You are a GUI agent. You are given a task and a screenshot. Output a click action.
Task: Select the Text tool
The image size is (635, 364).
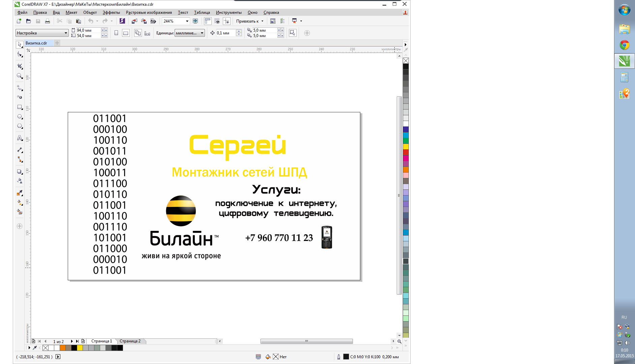pos(20,138)
